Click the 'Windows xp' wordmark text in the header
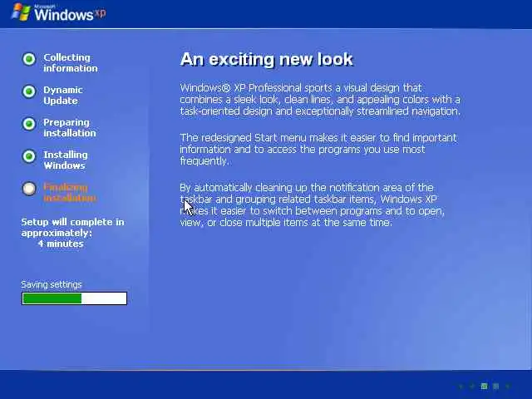The width and height of the screenshot is (532, 399). click(70, 14)
